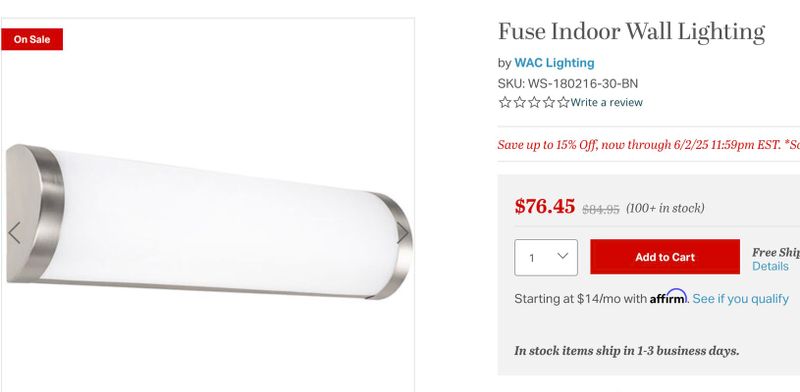Open the quantity dropdown
Screen dimensions: 800x392
546,258
